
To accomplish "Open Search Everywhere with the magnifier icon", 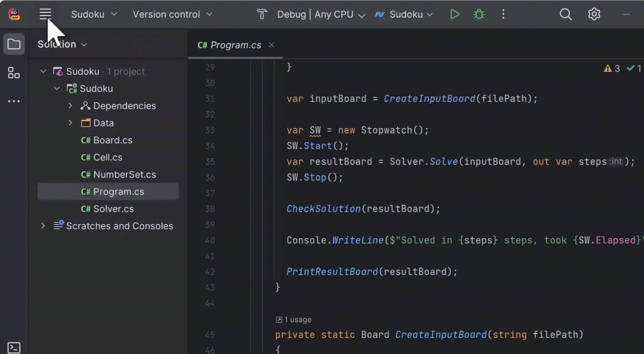I will [565, 14].
